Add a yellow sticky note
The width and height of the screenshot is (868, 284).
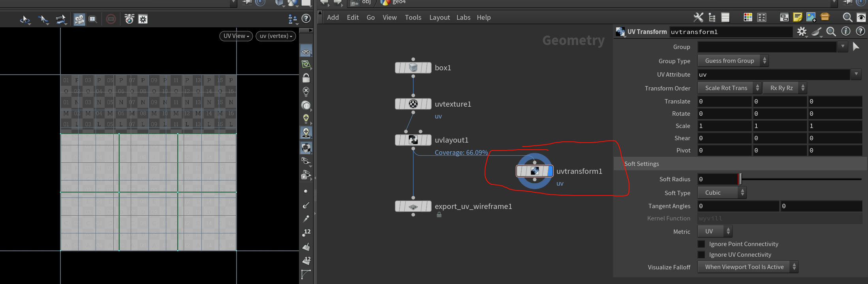[798, 17]
